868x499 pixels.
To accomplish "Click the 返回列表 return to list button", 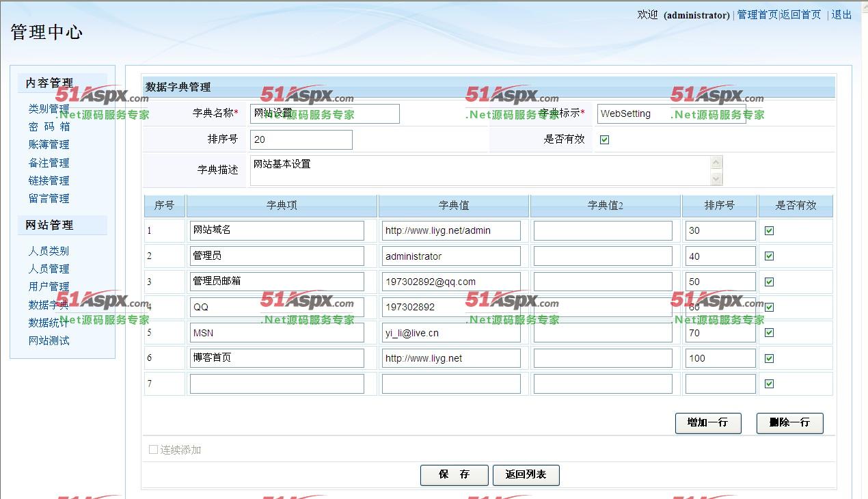I will pyautogui.click(x=526, y=475).
